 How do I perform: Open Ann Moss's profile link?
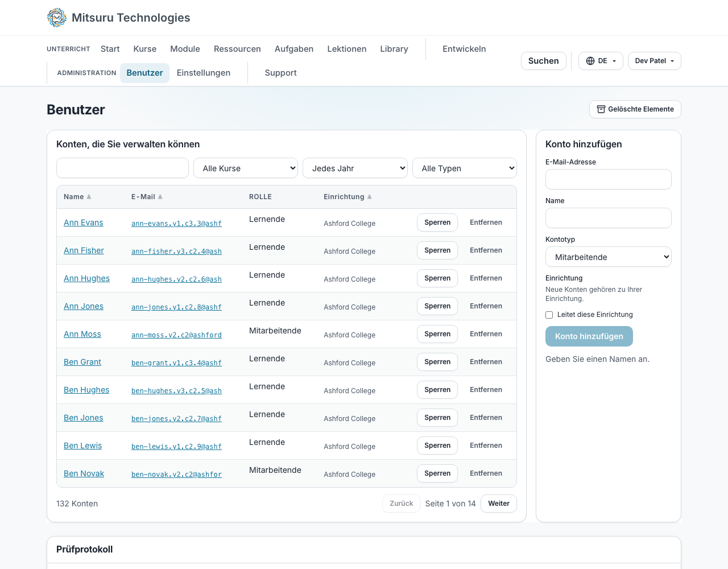[82, 334]
